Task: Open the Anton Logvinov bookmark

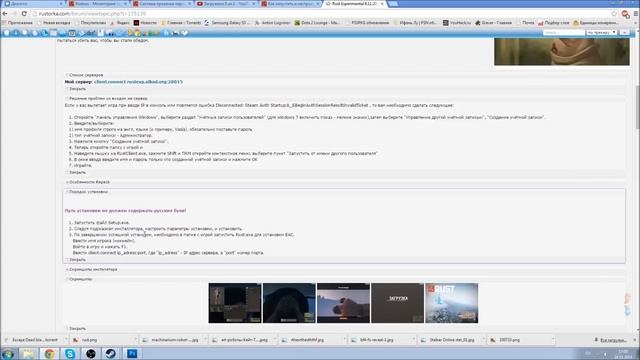Action: click(273, 23)
